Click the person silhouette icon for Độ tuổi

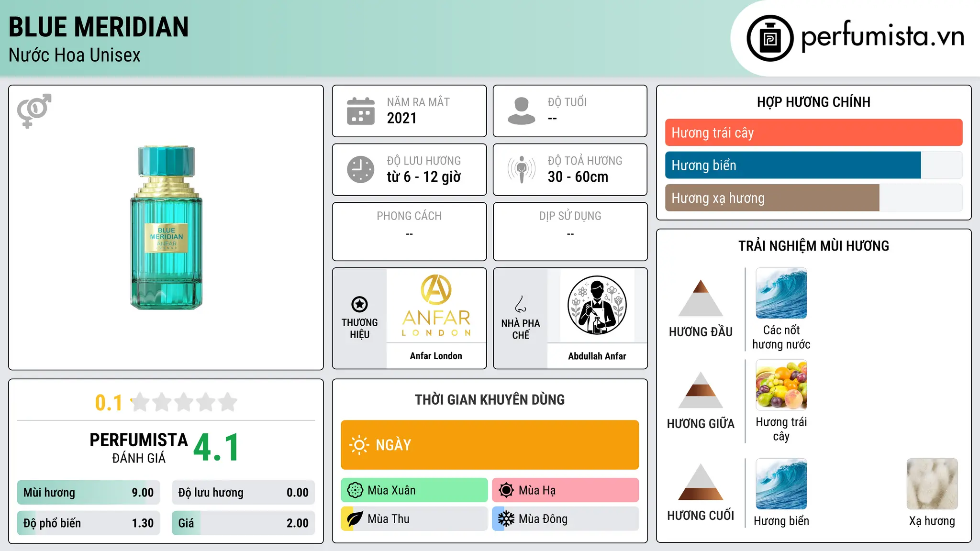point(522,111)
